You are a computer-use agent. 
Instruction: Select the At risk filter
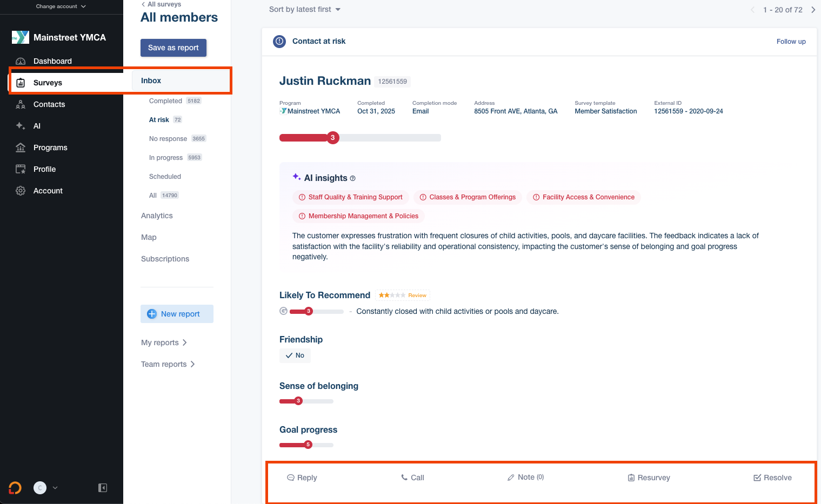pos(159,120)
